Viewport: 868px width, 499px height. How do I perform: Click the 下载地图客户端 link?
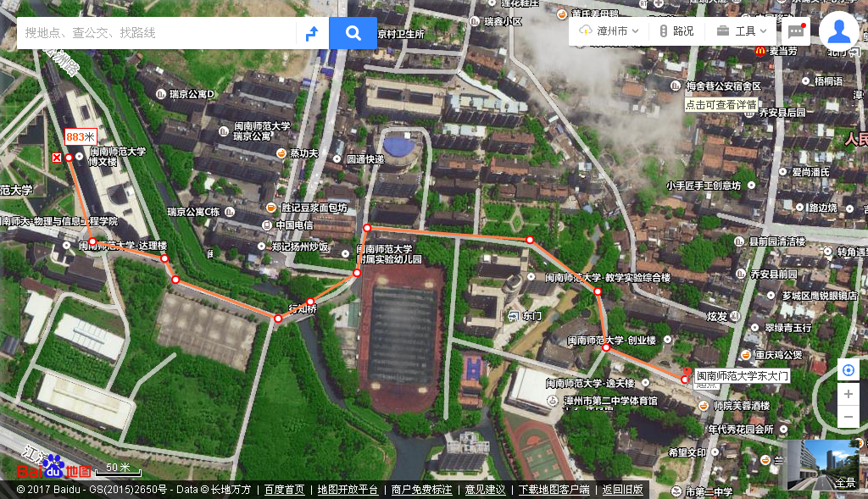pyautogui.click(x=554, y=490)
